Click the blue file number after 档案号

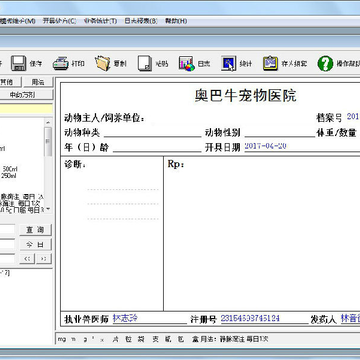click(353, 116)
